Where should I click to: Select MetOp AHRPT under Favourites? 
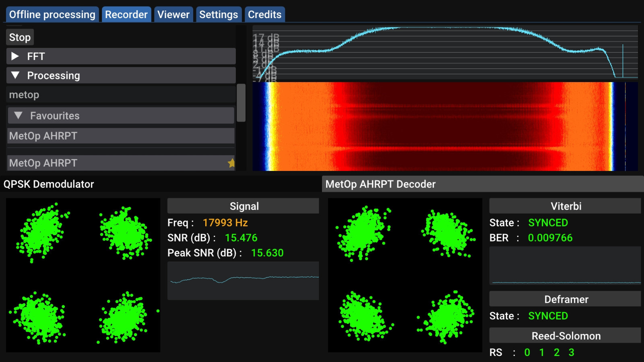point(121,136)
